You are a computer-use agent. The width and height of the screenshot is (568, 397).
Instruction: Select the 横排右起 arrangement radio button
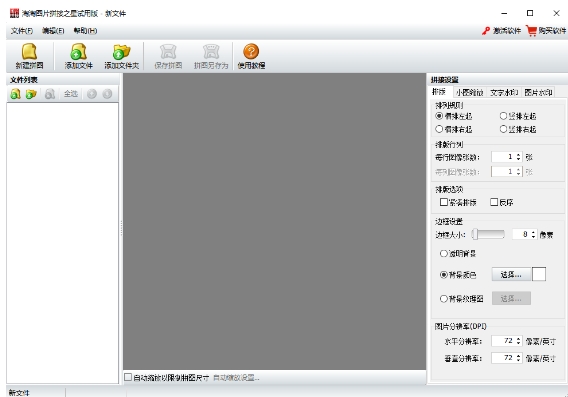439,129
